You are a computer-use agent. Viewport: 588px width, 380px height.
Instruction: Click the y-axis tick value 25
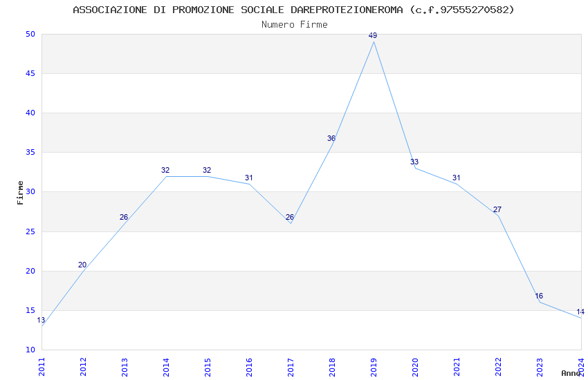30,231
